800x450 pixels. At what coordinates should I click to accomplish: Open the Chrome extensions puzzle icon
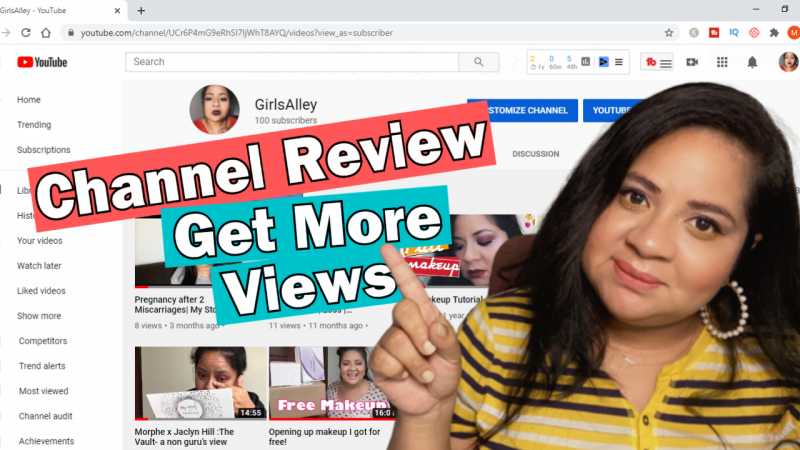(x=773, y=32)
